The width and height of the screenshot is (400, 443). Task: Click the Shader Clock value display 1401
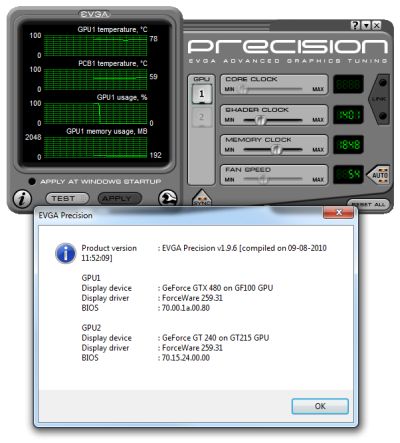348,115
